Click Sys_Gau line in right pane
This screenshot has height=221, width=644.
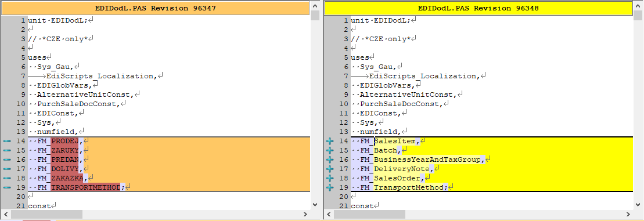pyautogui.click(x=379, y=67)
